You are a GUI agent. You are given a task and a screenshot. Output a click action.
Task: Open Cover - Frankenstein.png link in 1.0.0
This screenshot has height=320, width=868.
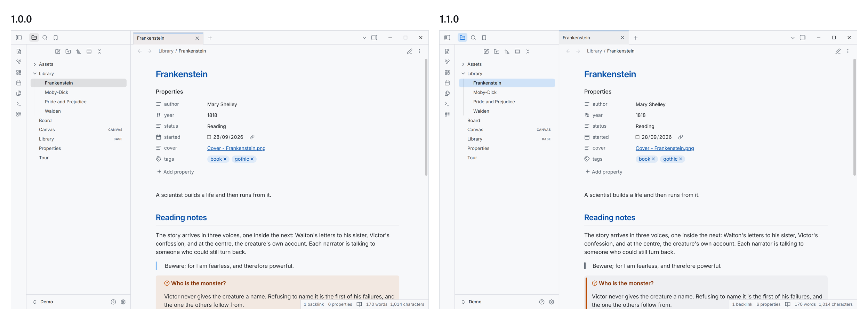point(236,148)
